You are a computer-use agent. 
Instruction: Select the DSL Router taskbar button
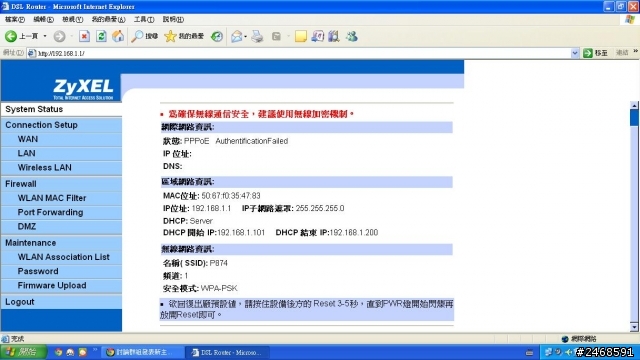(x=227, y=352)
